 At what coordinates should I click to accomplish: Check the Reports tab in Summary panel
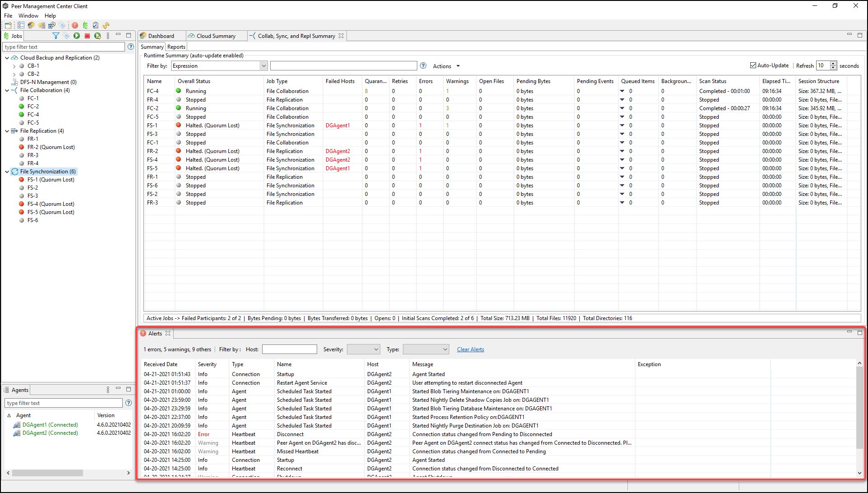tap(175, 46)
